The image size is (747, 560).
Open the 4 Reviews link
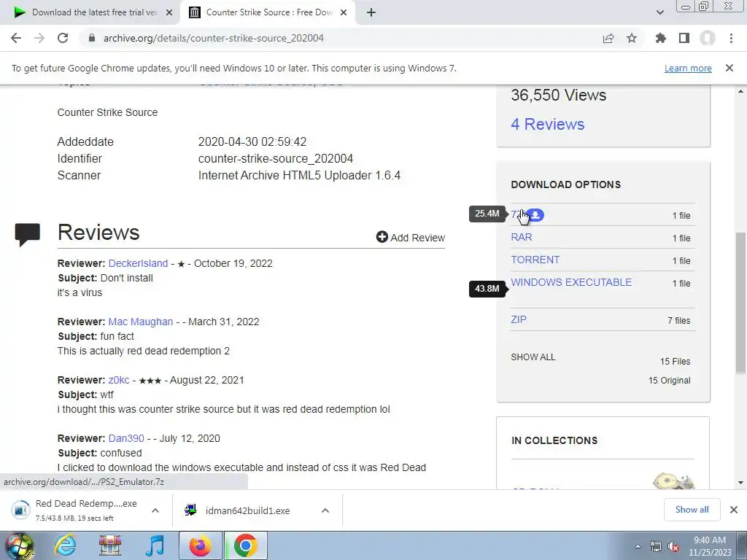[548, 124]
